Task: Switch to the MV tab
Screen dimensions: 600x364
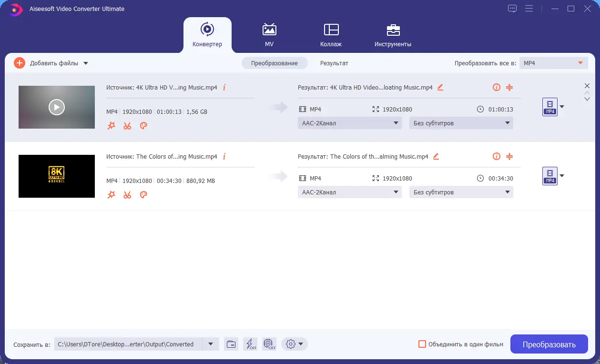Action: [x=269, y=35]
